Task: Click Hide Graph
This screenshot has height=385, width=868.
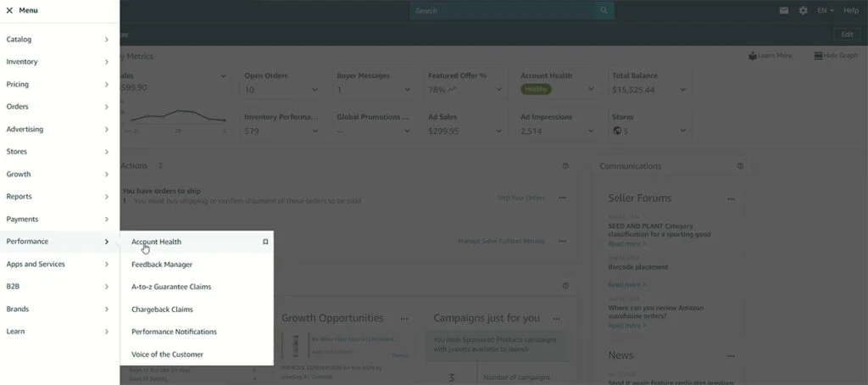Action: (x=836, y=56)
